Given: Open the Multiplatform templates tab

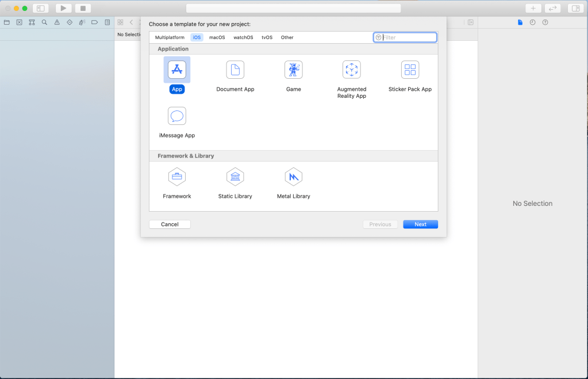Looking at the screenshot, I should (170, 37).
